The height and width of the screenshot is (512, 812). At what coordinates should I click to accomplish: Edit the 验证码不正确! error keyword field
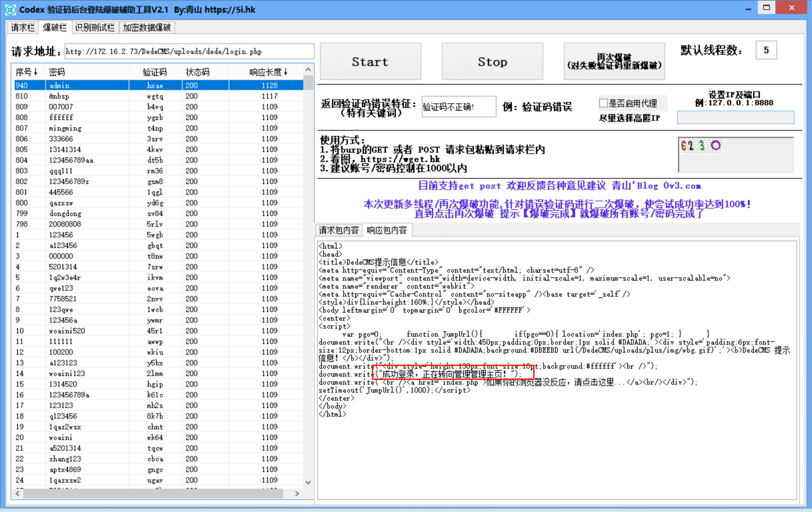coord(459,107)
